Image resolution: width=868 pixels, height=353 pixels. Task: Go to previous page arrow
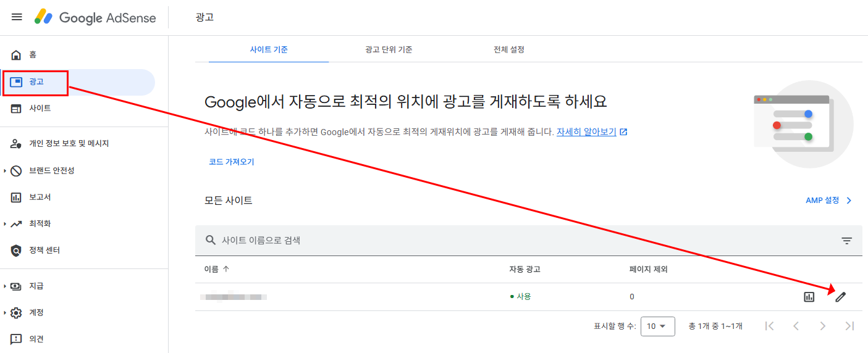tap(796, 326)
